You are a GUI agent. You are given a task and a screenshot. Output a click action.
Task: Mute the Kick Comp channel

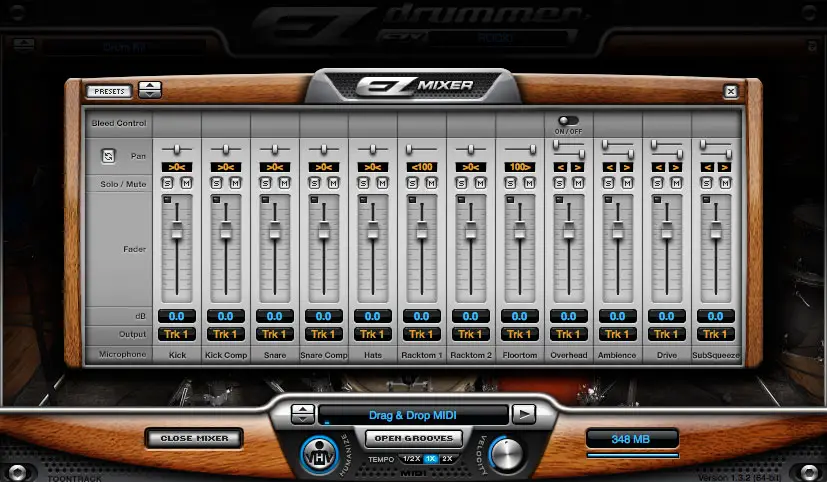pos(235,183)
